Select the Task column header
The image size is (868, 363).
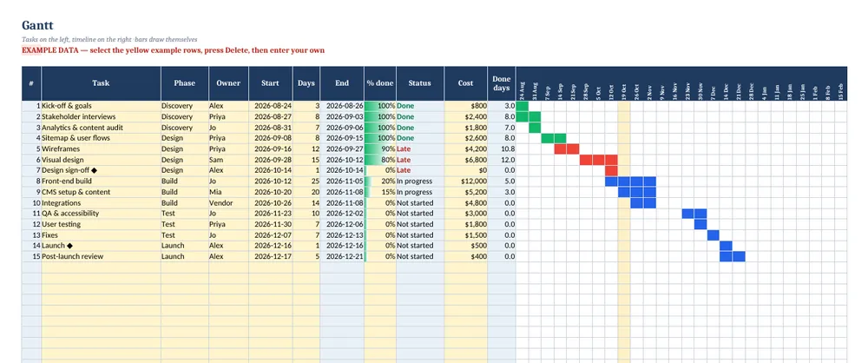point(101,83)
